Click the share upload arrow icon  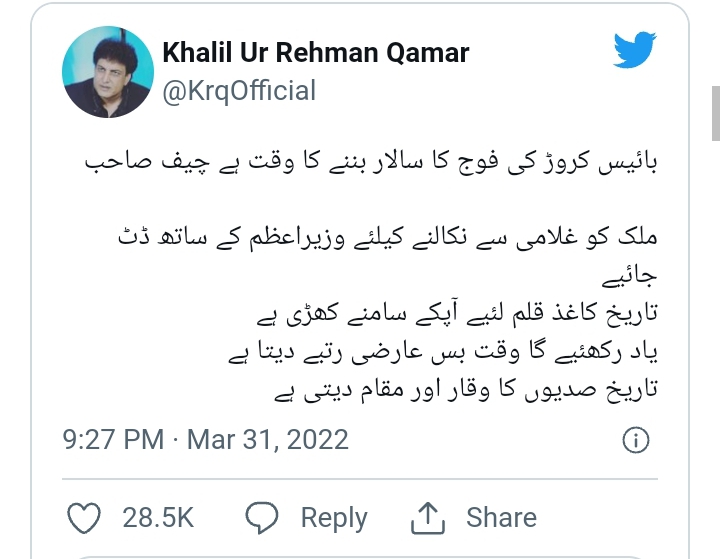point(428,518)
